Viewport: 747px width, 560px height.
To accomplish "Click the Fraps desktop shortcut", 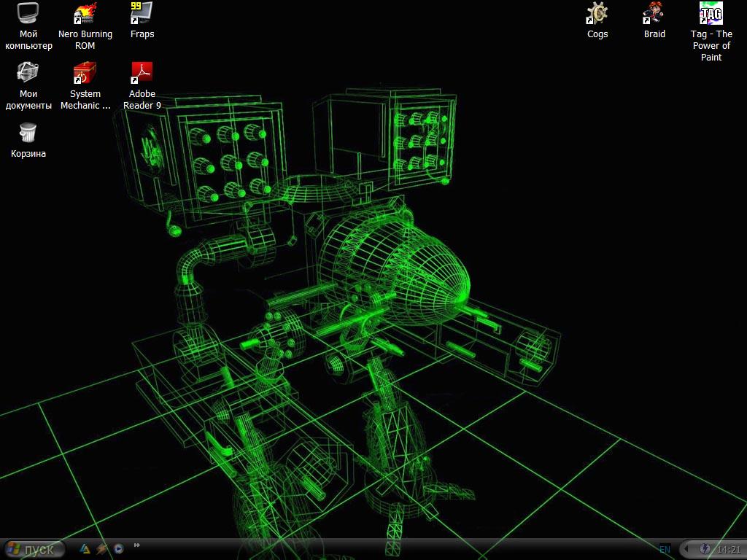I will (x=142, y=14).
